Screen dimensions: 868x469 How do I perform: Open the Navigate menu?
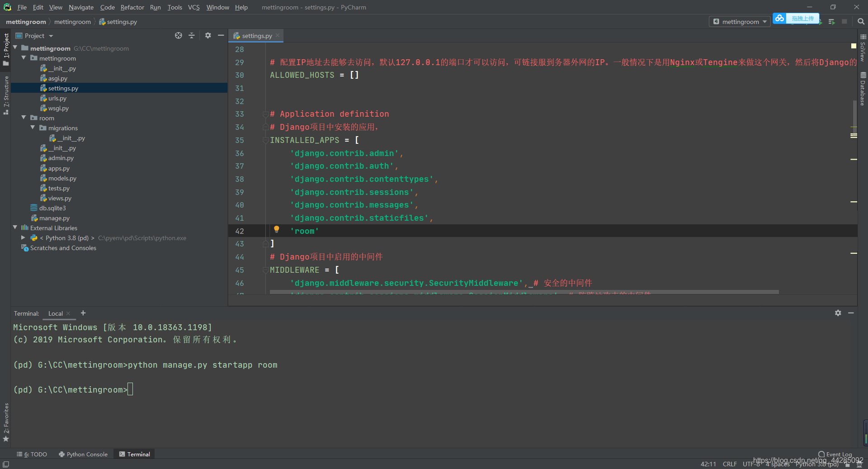point(81,7)
